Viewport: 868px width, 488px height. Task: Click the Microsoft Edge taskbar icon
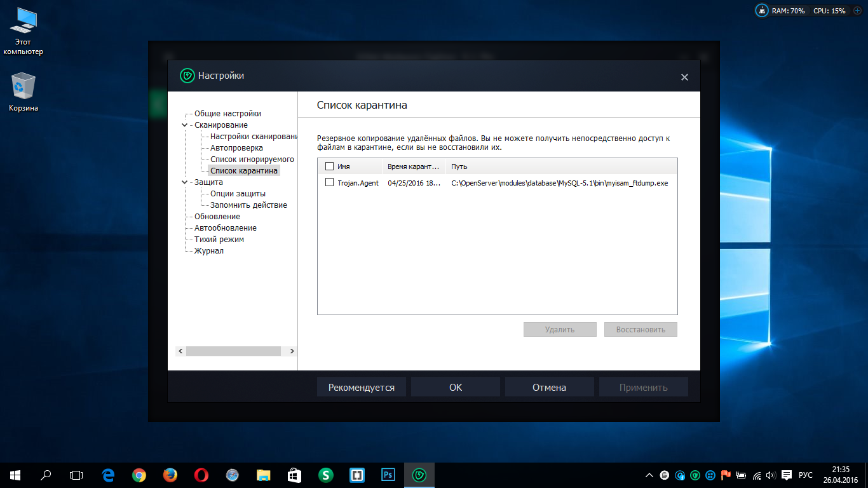click(x=108, y=475)
